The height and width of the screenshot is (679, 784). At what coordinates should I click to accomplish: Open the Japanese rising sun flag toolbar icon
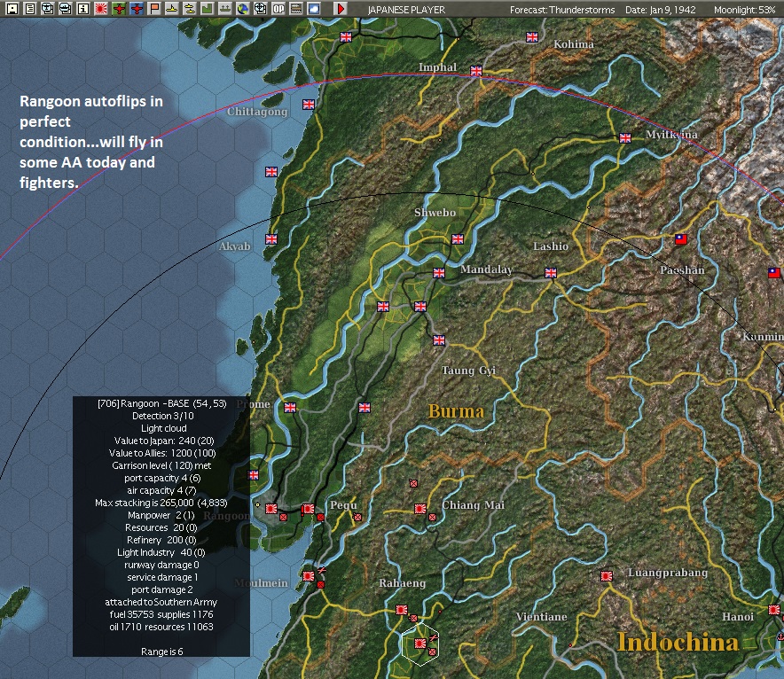[x=101, y=9]
